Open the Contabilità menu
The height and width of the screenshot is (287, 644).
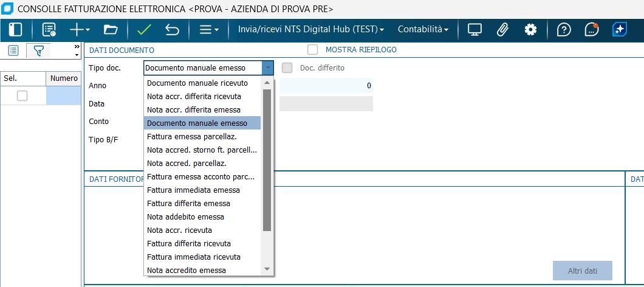point(423,29)
